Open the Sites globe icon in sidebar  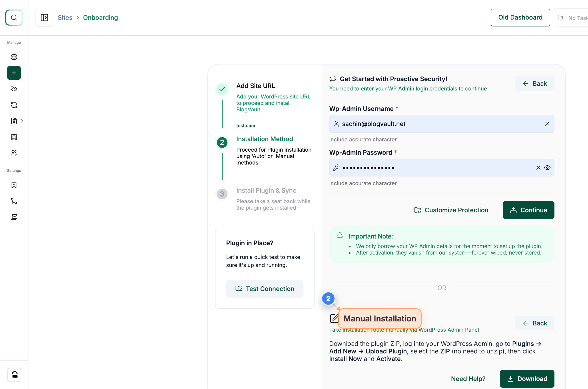point(14,57)
